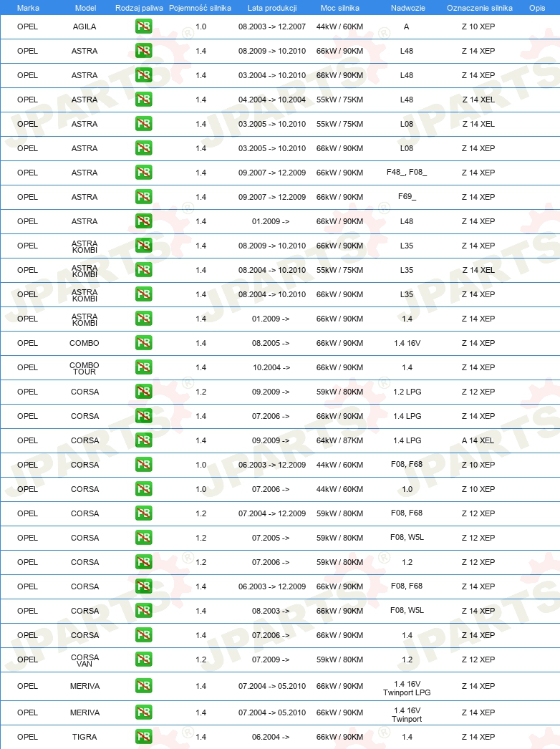560x749 pixels.
Task: Click the OPEL cell in the TIGRA row
Action: [27, 737]
